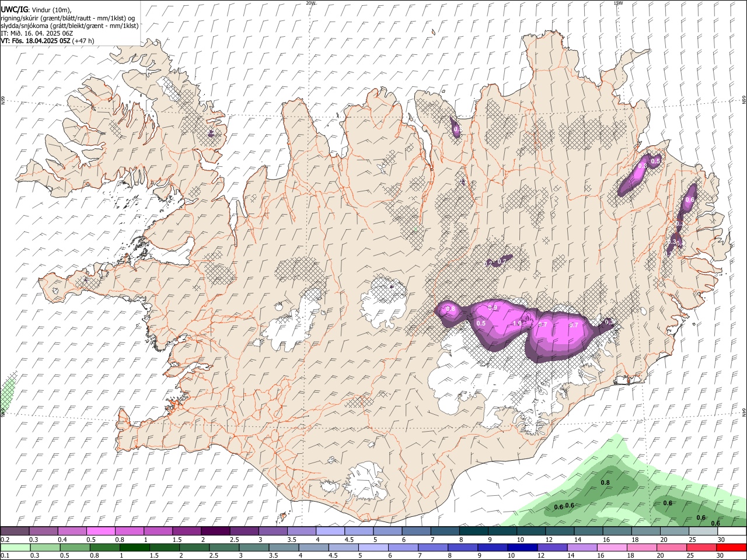Click the '20W' longitude label
This screenshot has height=560, width=747.
[310, 3]
